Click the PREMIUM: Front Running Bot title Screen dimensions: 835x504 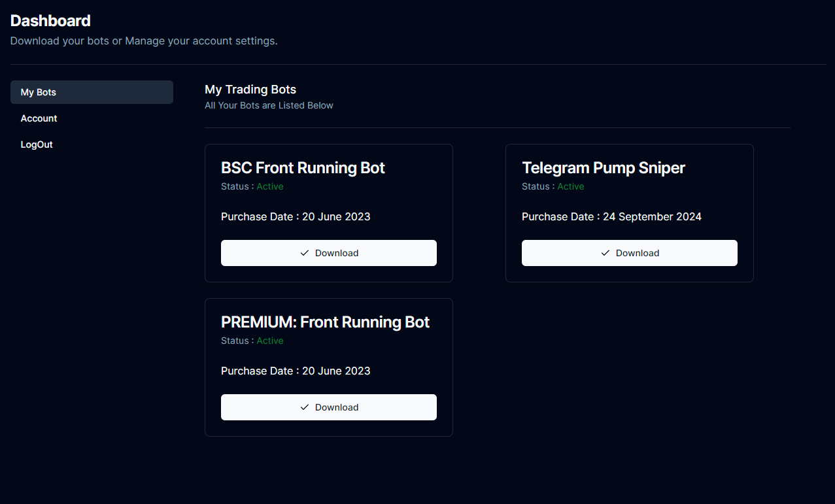[x=325, y=322]
